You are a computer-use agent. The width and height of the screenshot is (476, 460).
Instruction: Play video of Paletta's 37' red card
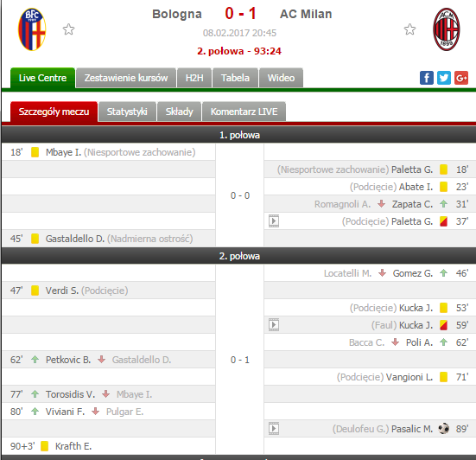click(x=274, y=221)
